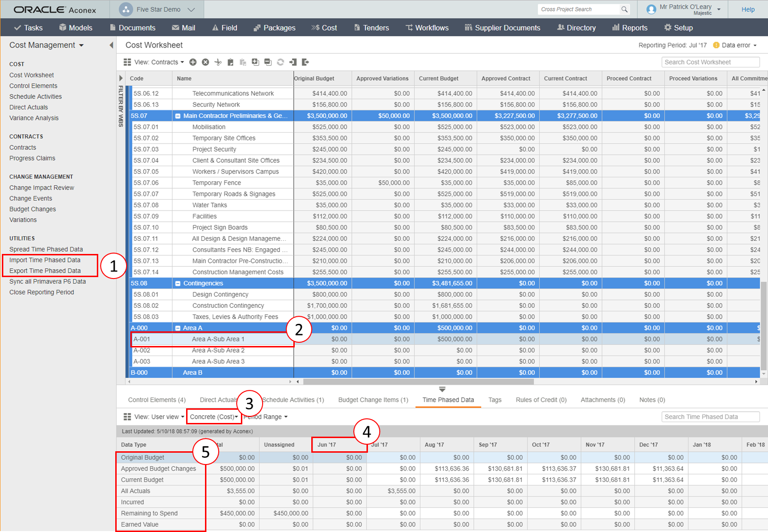Screen dimensions: 768x532
Task: Click the Expand all rows icon
Action: (256, 62)
